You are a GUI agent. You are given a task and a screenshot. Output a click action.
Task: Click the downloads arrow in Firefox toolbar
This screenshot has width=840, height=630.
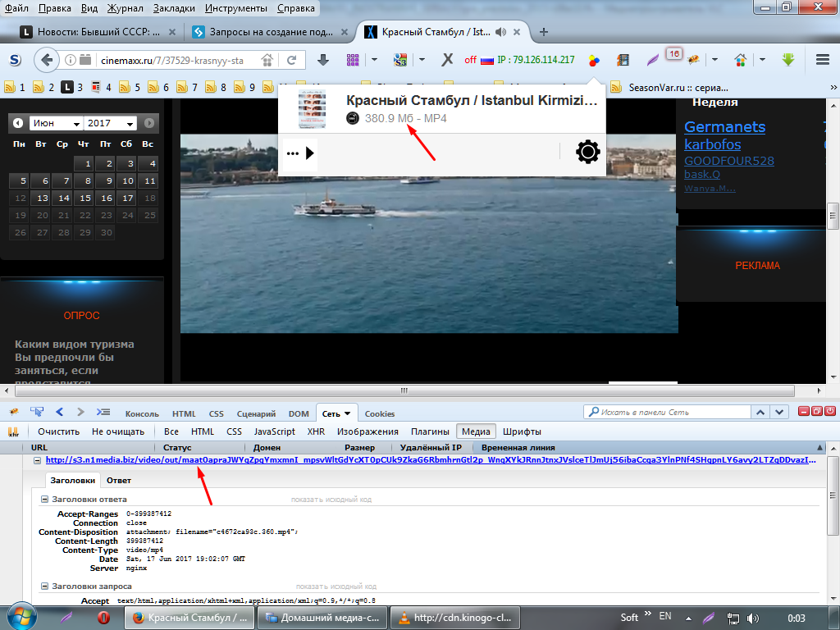(x=323, y=60)
